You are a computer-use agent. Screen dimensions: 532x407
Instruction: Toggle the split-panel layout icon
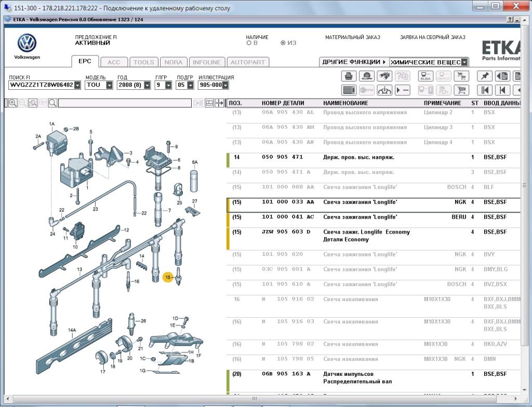[209, 103]
